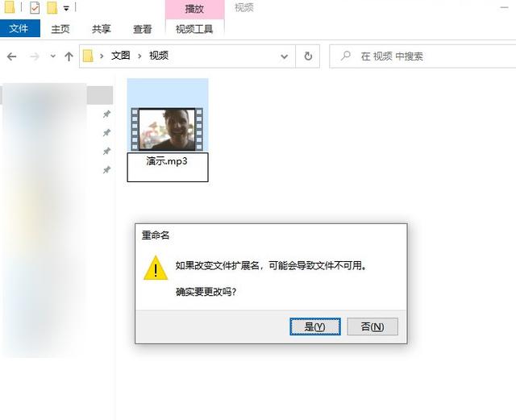Select 文图 in the address path
This screenshot has height=420, width=516.
coord(121,56)
